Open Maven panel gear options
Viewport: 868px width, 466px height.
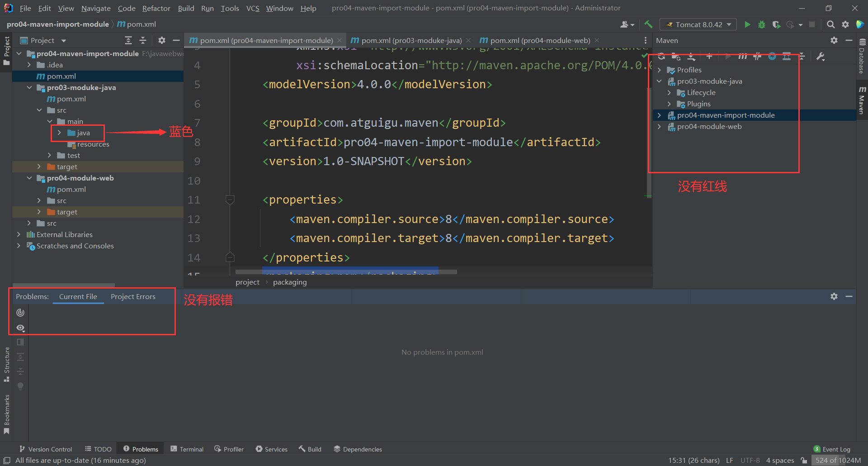pos(834,40)
